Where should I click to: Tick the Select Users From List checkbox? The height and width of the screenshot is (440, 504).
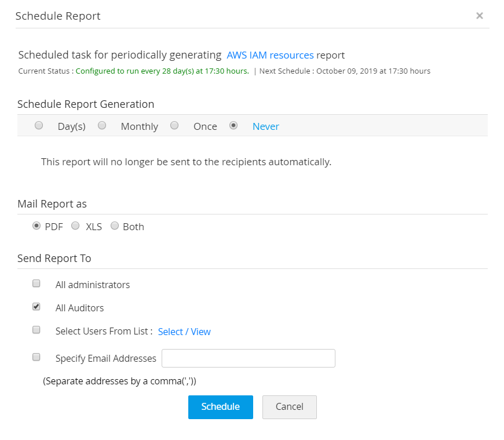pos(36,330)
